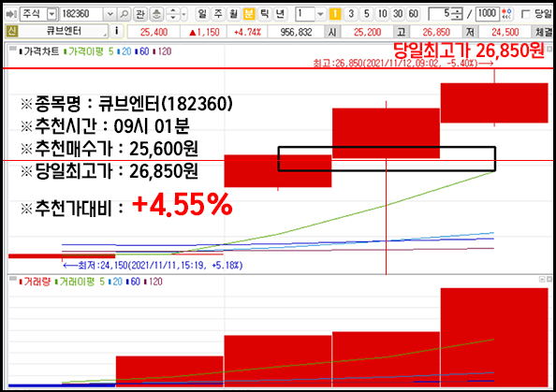Click the arrow icon left of 주식

[11, 14]
